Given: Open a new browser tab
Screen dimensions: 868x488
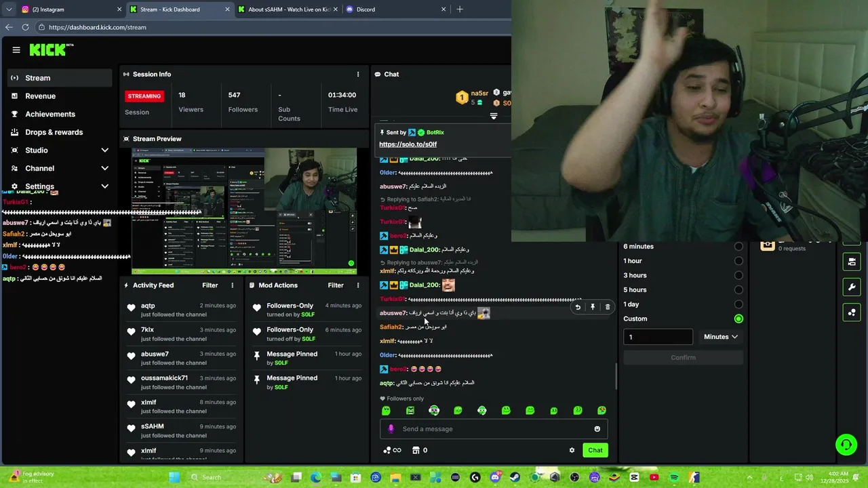Looking at the screenshot, I should pyautogui.click(x=460, y=9).
